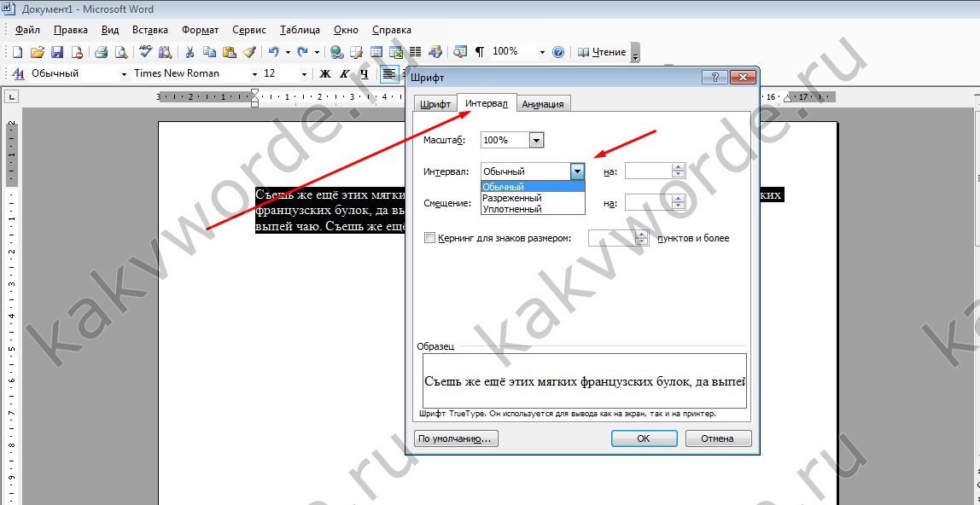The image size is (980, 505).
Task: Click the По умолчанию button
Action: point(455,438)
